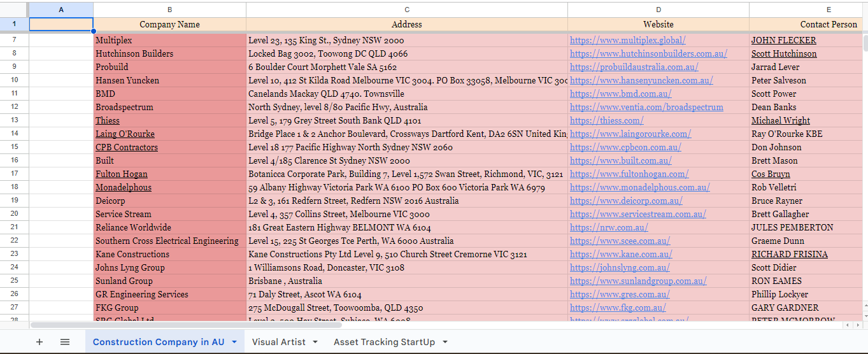Select the Company Name header cell
Image resolution: width=868 pixels, height=354 pixels.
pos(169,24)
